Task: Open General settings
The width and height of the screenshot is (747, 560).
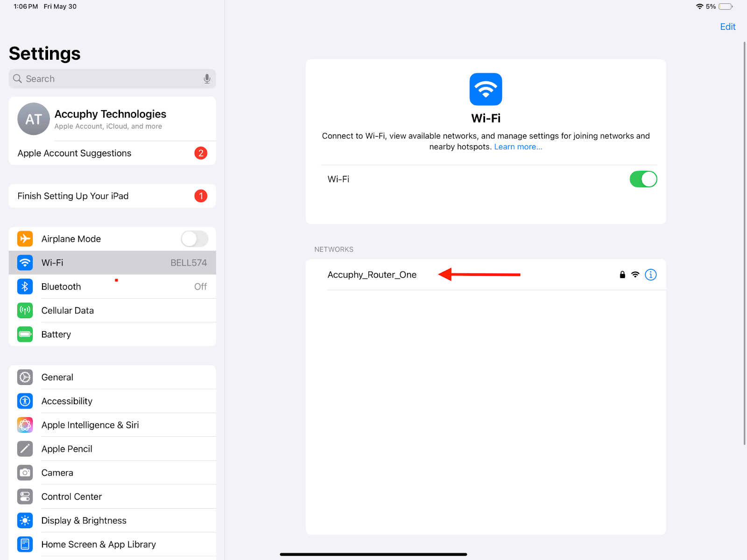Action: point(112,377)
